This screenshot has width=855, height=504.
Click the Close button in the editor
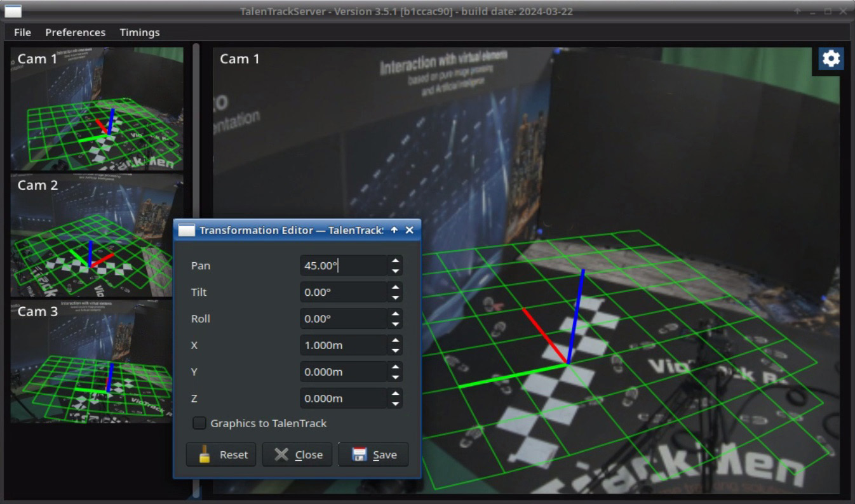point(297,454)
